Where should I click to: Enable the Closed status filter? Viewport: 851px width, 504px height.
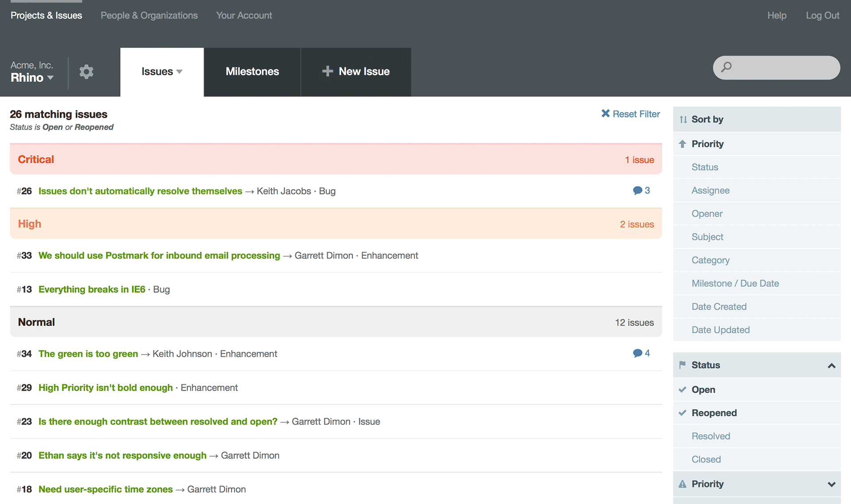[x=706, y=459]
